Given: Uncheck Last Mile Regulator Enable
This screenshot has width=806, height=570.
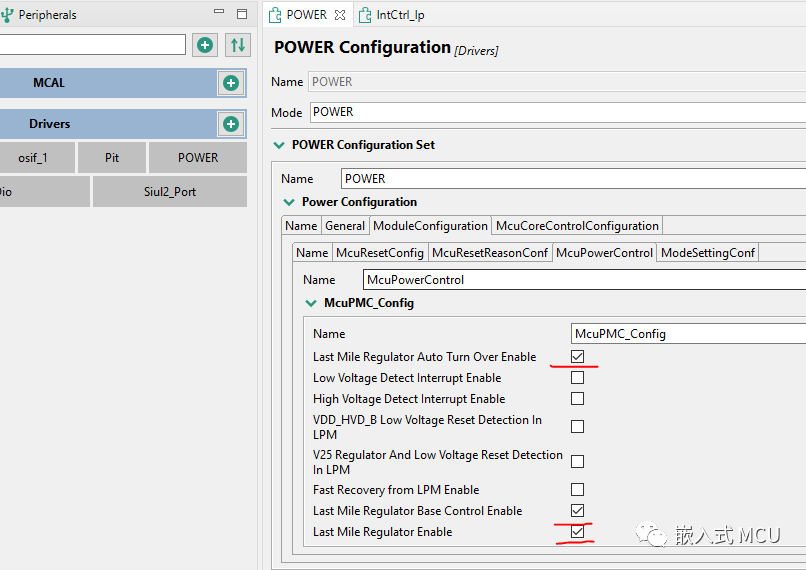Looking at the screenshot, I should click(577, 532).
